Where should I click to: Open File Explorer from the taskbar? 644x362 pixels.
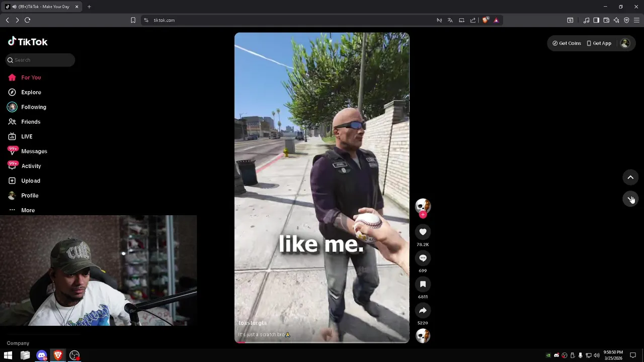(25, 355)
